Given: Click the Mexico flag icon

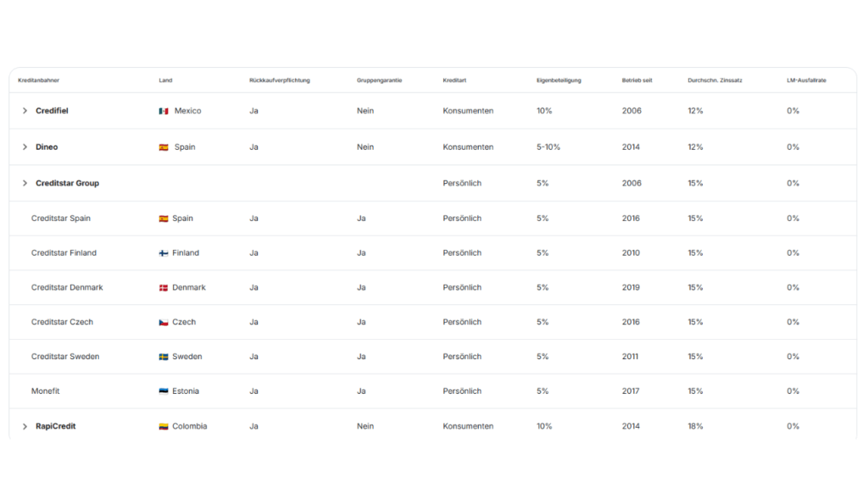Looking at the screenshot, I should point(164,111).
